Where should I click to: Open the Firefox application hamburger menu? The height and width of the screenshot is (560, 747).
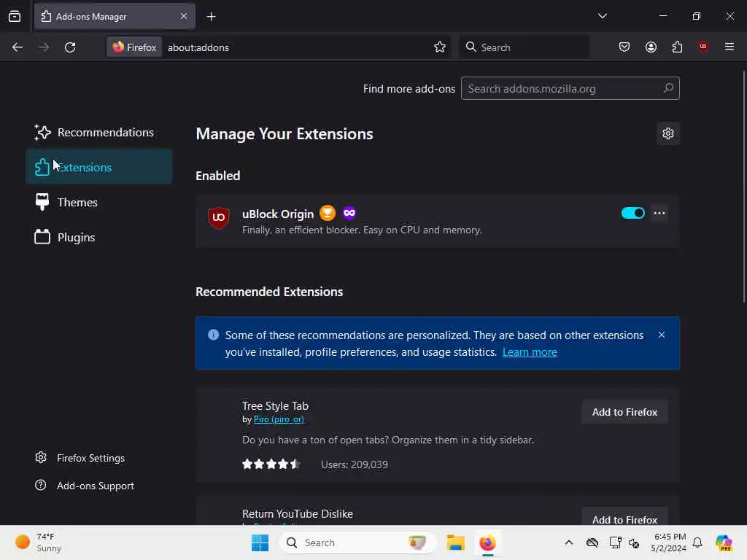point(729,47)
